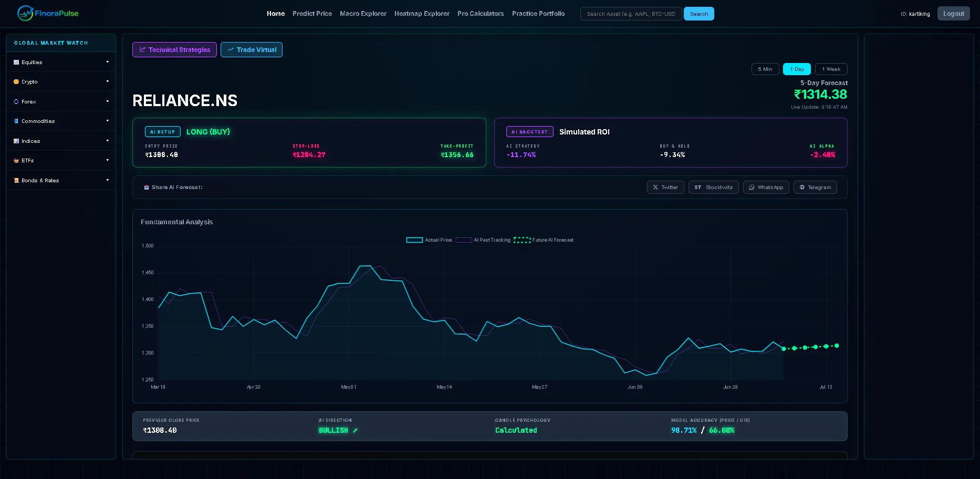Click the Equities icon in sidebar
This screenshot has height=479, width=980.
coord(16,62)
